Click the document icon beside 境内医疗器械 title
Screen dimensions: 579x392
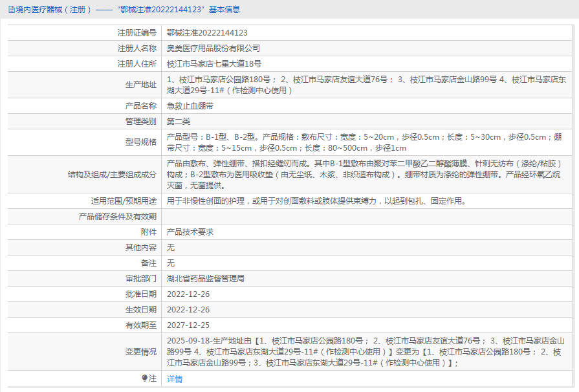click(12, 10)
